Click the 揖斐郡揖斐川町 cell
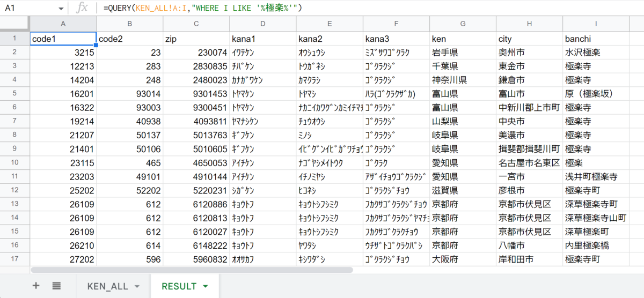The image size is (644, 298). (529, 148)
